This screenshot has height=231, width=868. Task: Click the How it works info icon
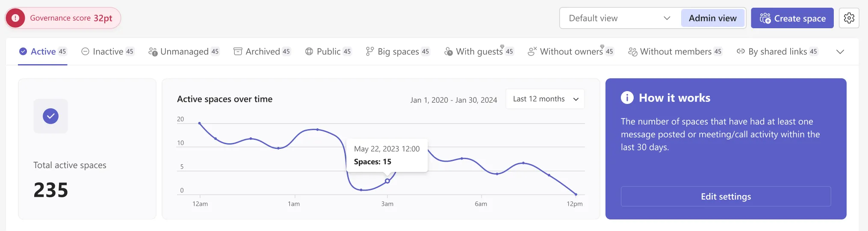(x=627, y=98)
